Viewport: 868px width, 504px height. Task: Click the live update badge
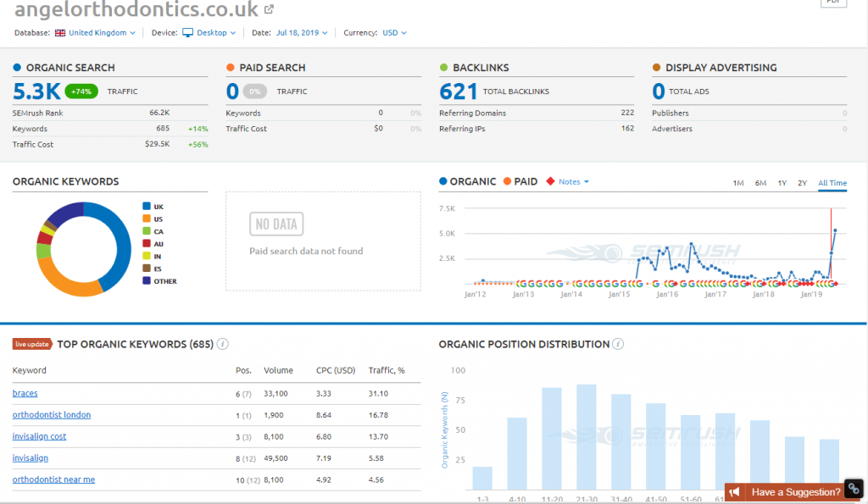click(x=32, y=344)
